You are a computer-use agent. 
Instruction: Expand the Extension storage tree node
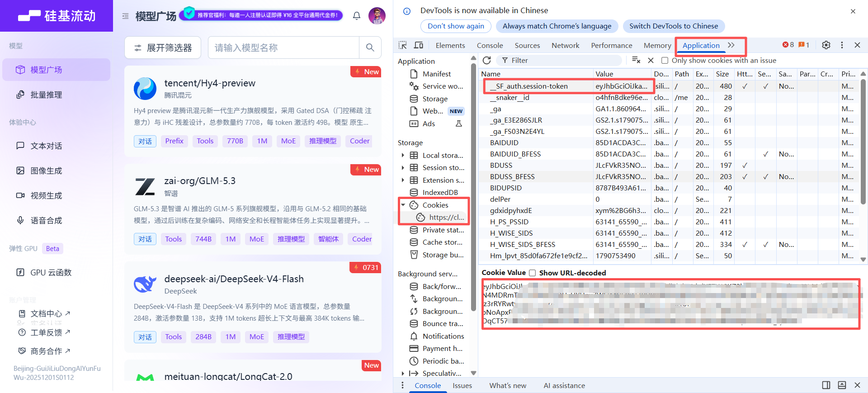pyautogui.click(x=403, y=180)
